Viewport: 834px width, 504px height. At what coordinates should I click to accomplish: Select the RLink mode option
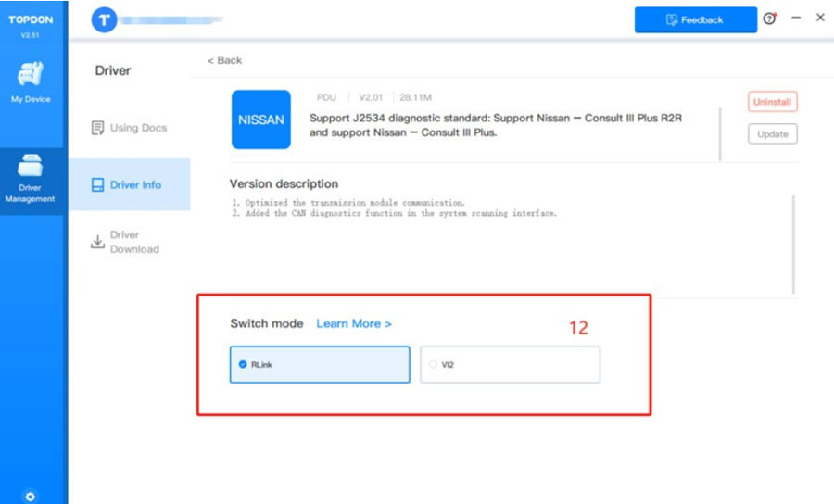[x=320, y=364]
